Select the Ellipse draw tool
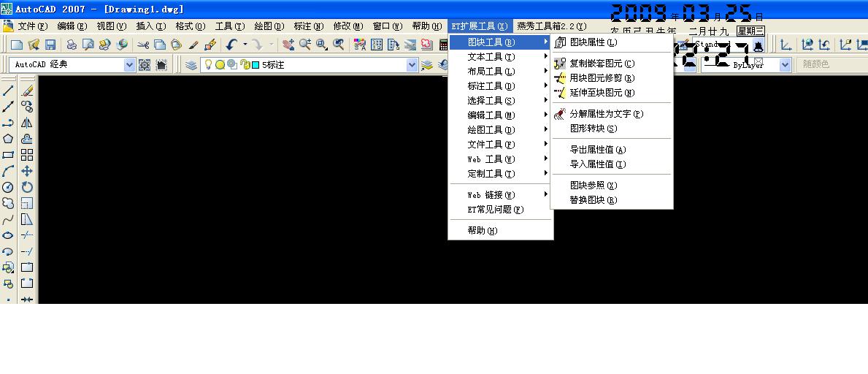Screen dimensions: 868x374 click(x=8, y=235)
